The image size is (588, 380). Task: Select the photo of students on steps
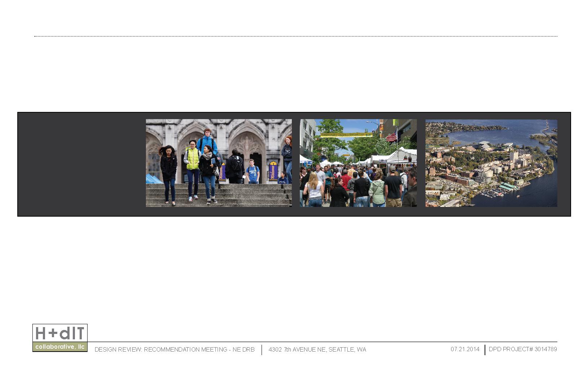[x=219, y=163]
